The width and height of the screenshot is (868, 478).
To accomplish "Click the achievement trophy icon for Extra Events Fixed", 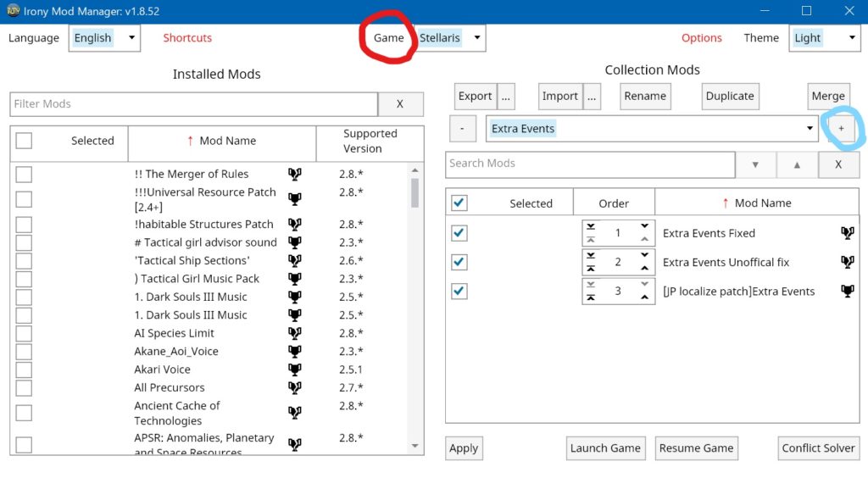I will point(847,233).
